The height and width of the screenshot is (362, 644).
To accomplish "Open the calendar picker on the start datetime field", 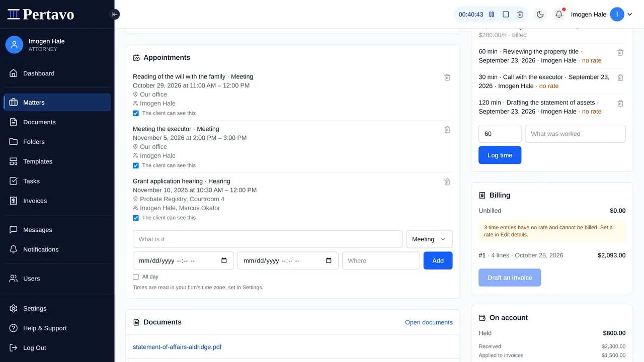I will pos(224,261).
